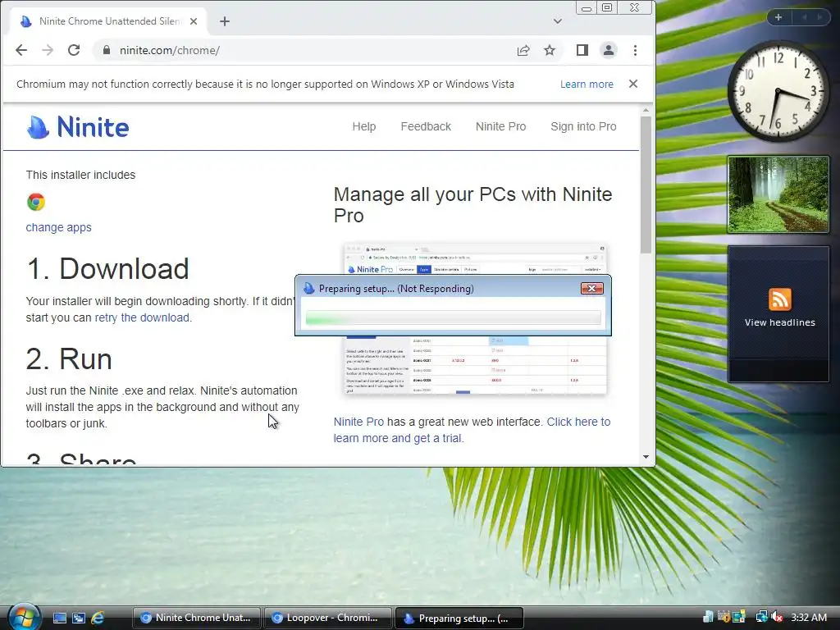840x630 pixels.
Task: Click the Ninite logo
Action: (x=78, y=127)
